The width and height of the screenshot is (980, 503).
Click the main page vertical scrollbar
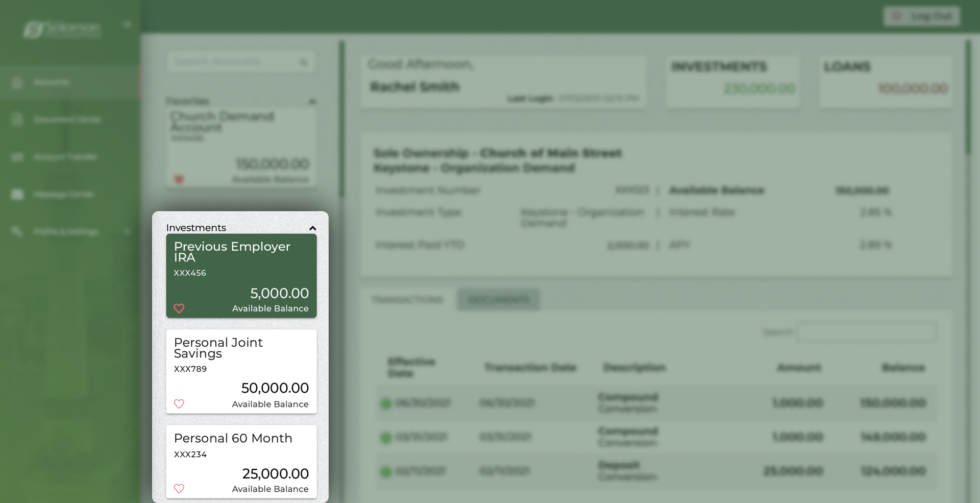coord(968,97)
